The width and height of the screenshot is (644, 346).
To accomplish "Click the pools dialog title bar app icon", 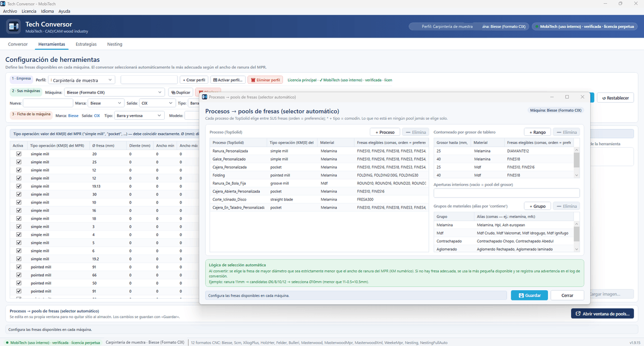I will click(204, 97).
